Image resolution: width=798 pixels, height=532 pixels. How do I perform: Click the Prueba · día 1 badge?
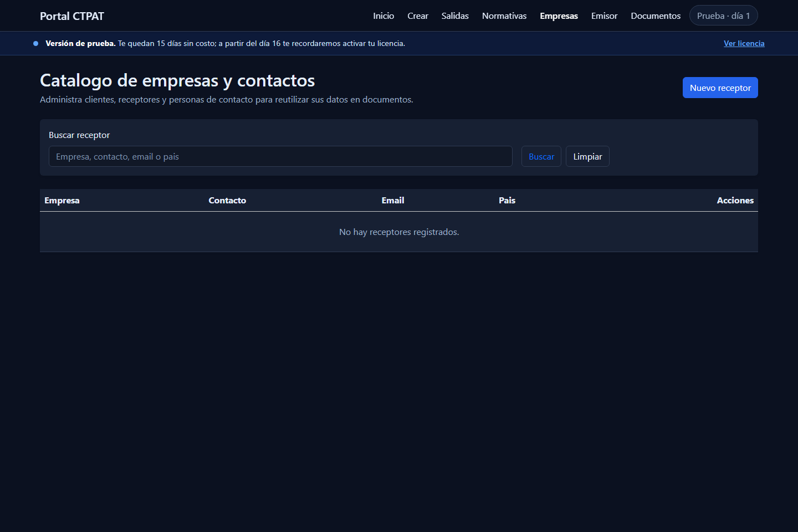(x=724, y=16)
